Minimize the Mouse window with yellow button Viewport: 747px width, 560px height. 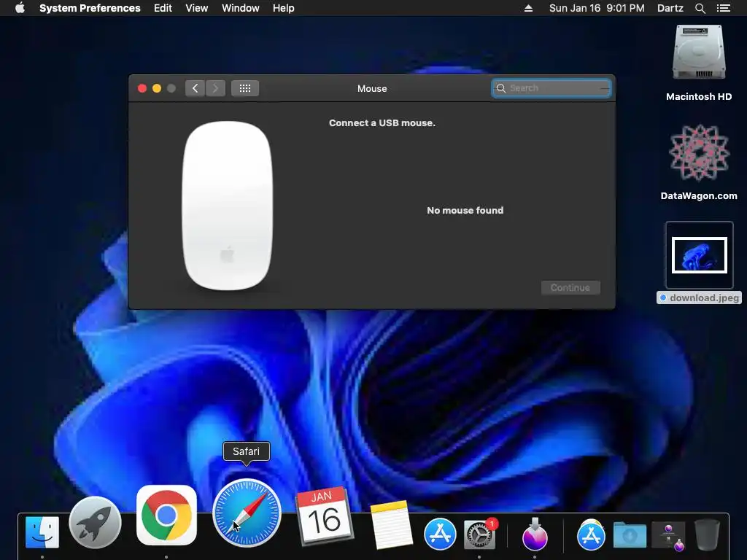[x=157, y=88]
